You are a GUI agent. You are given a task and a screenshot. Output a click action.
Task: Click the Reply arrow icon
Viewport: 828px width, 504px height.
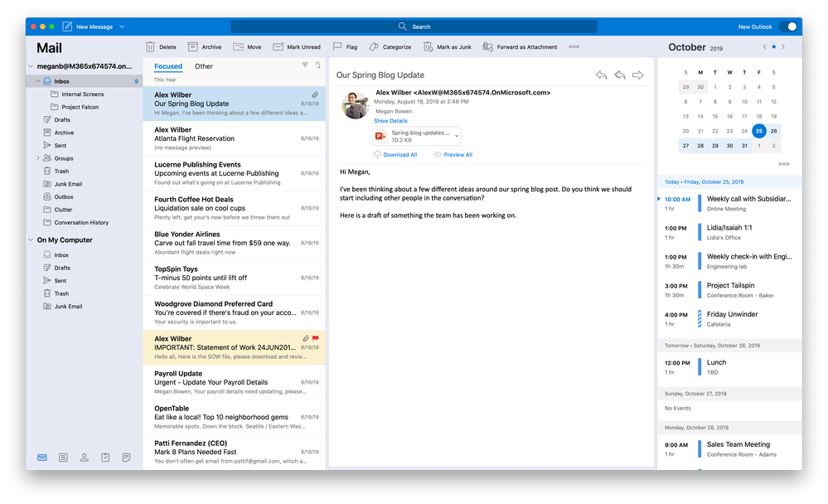[x=601, y=75]
